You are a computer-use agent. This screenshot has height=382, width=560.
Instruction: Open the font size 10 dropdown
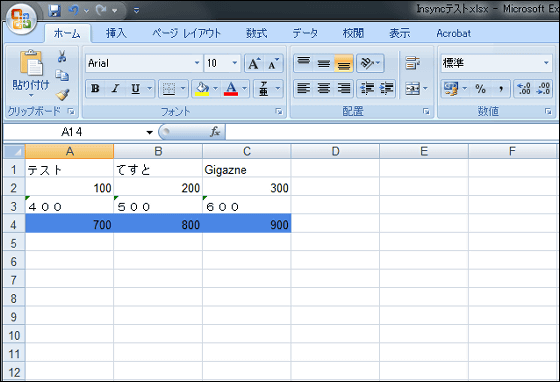click(235, 63)
